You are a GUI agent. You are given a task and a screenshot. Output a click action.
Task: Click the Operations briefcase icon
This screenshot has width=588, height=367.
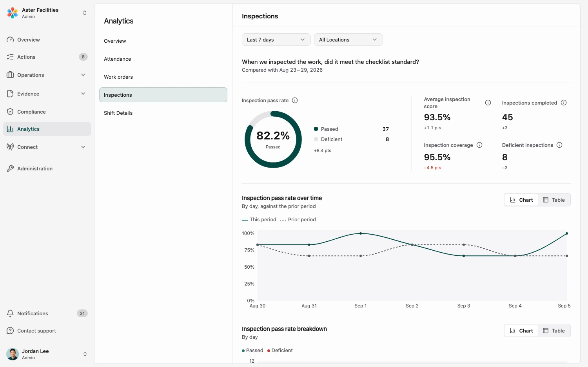coord(10,75)
